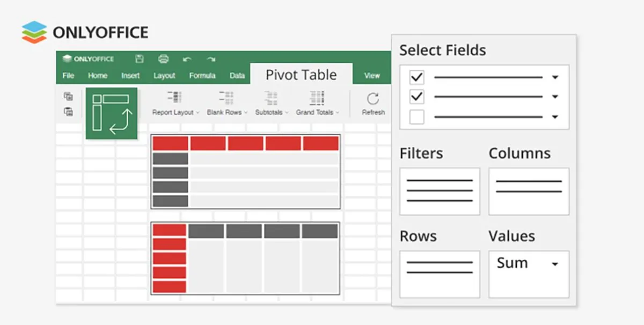Screen dimensions: 644x325
Task: Click the first red header cell of upper table
Action: 170,143
